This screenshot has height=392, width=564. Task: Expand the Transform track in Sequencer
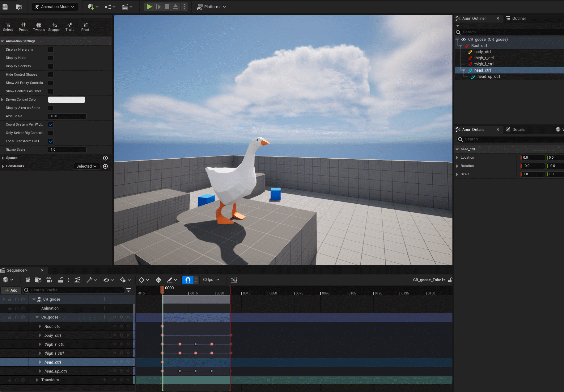(x=37, y=380)
